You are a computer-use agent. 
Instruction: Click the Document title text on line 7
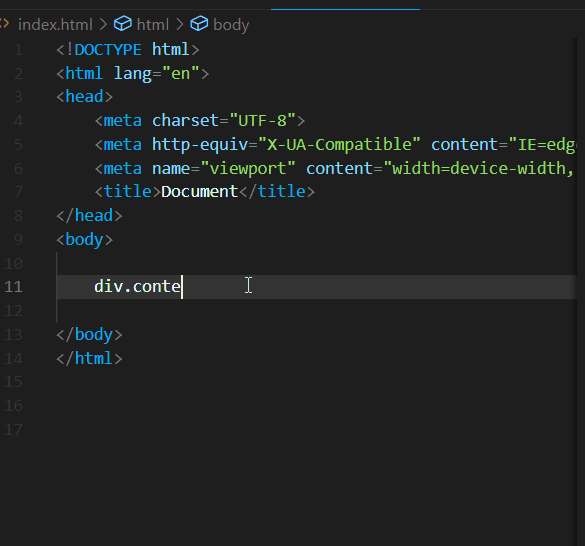tap(200, 191)
